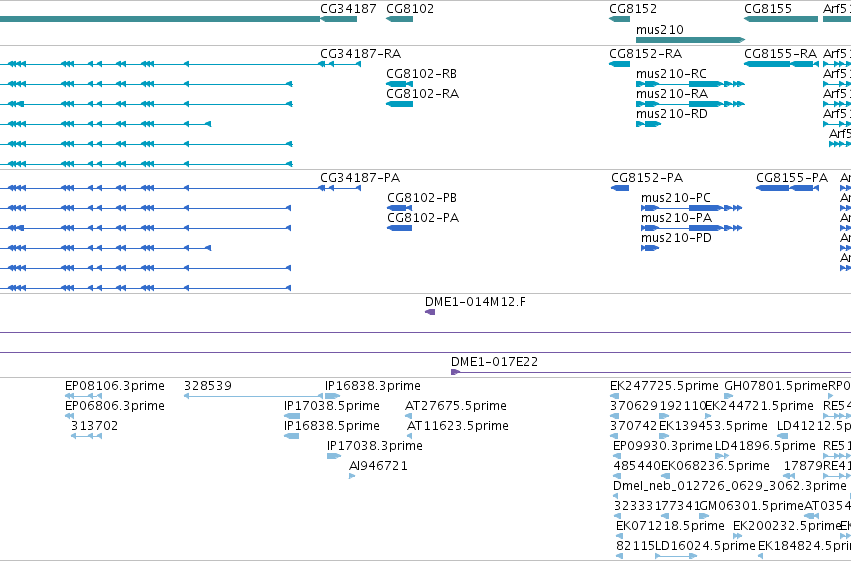Select the mus210-RD transcript label
This screenshot has height=561, width=851.
672,114
